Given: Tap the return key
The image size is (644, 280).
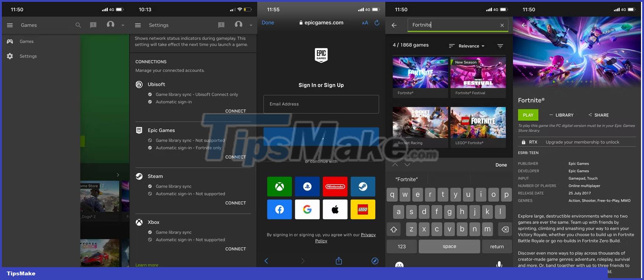Looking at the screenshot, I should (x=497, y=246).
